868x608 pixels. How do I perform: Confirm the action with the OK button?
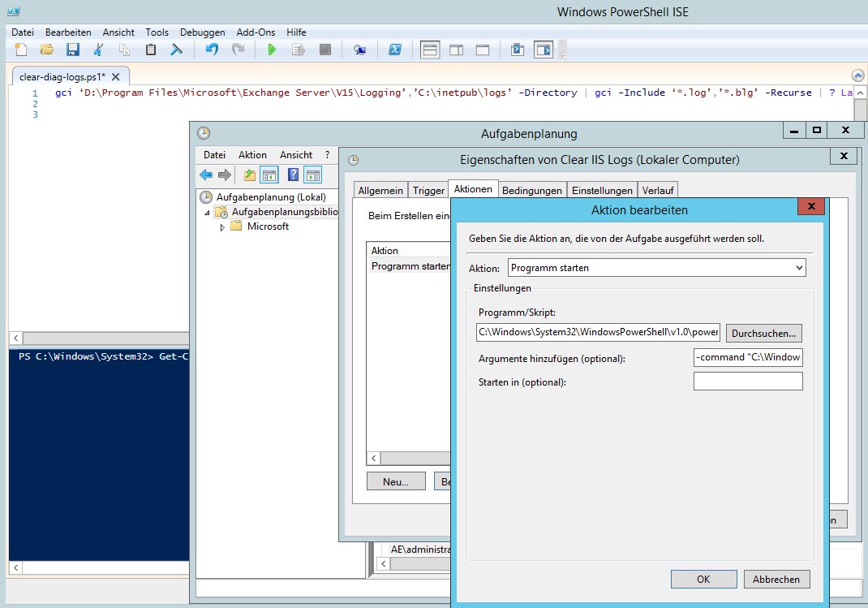703,579
